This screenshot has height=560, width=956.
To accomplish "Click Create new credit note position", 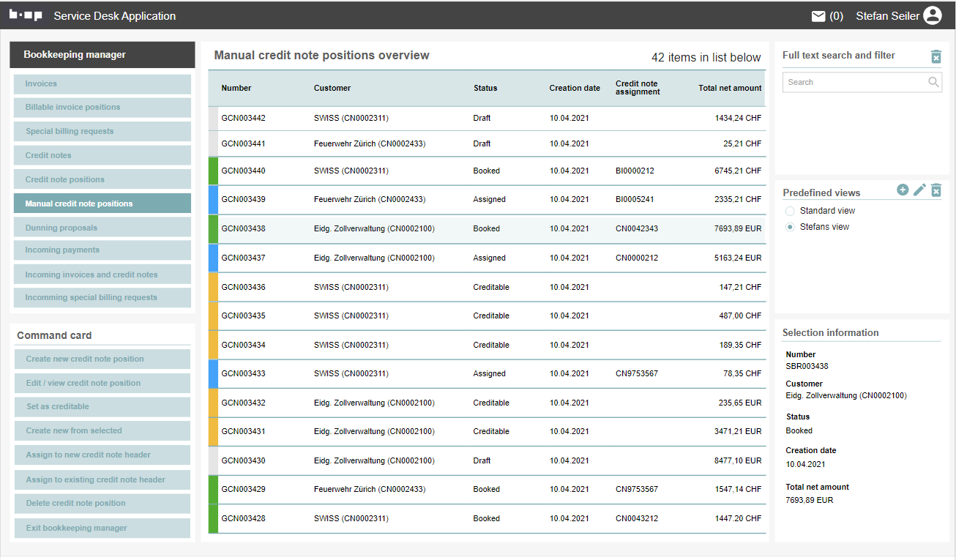I will tap(102, 359).
